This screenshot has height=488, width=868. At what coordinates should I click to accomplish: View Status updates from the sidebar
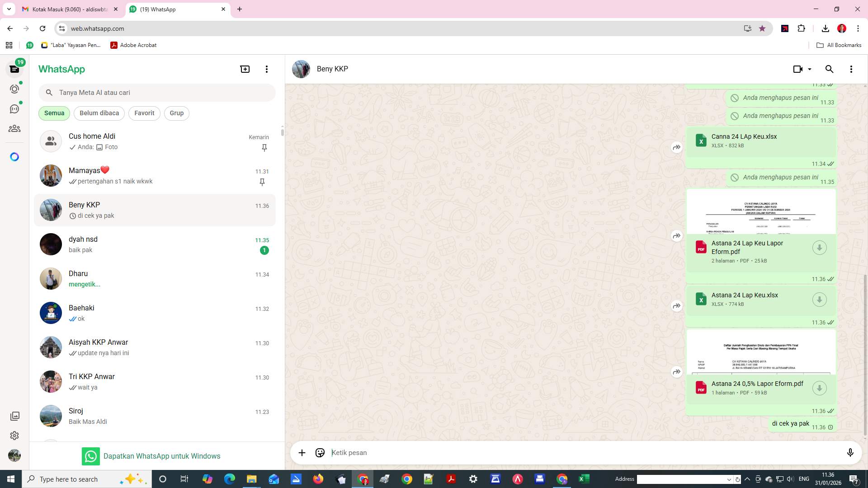(14, 89)
